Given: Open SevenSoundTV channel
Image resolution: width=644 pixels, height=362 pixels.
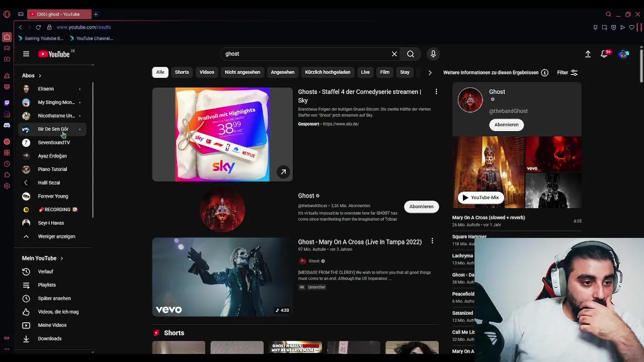Looking at the screenshot, I should [x=52, y=143].
